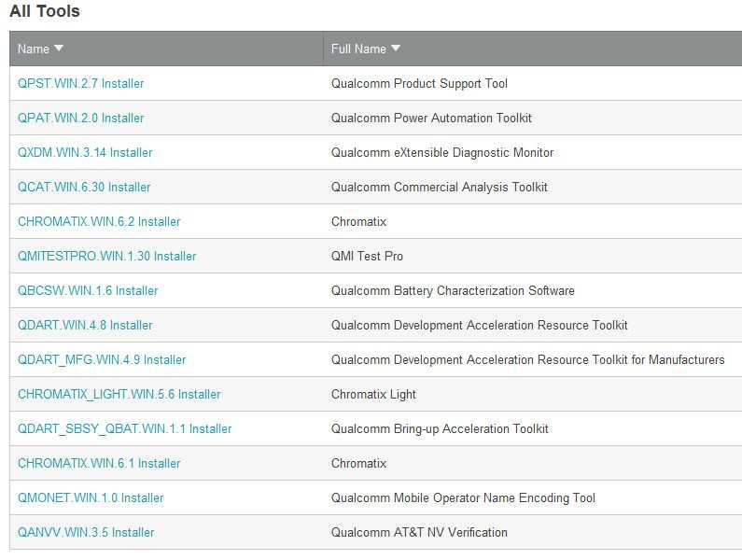Screen dimensions: 742x560
Task: Open QXDM.WIN.3.14 Installer link
Action: (85, 152)
